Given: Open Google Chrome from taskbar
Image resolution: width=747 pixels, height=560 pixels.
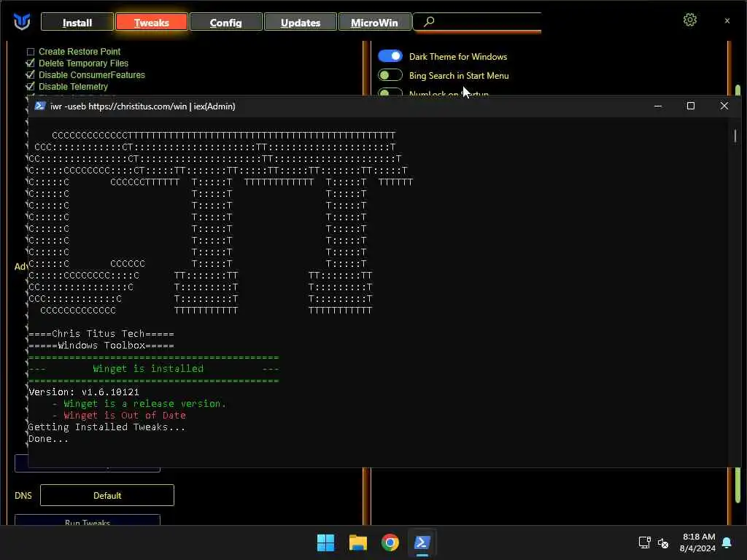Looking at the screenshot, I should 390,542.
